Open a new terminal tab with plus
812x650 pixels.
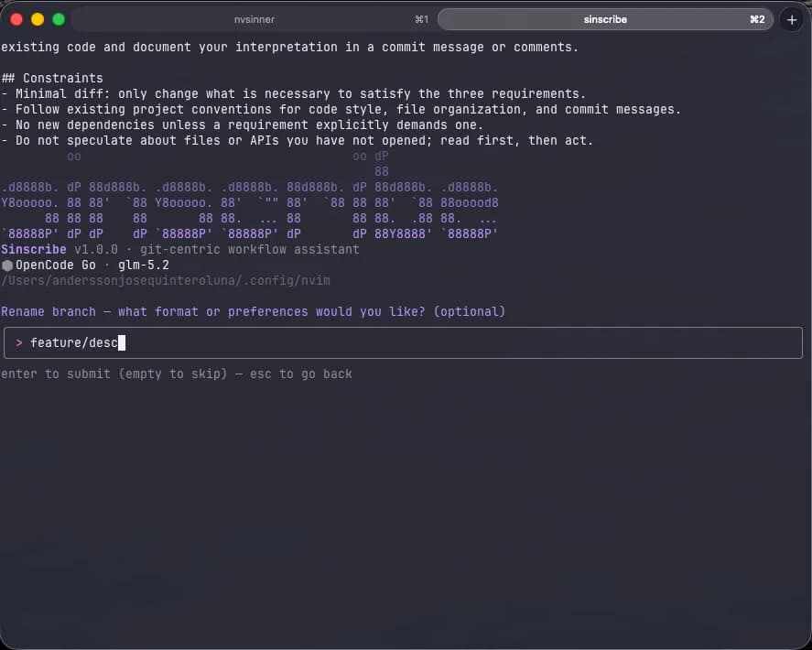click(x=791, y=19)
